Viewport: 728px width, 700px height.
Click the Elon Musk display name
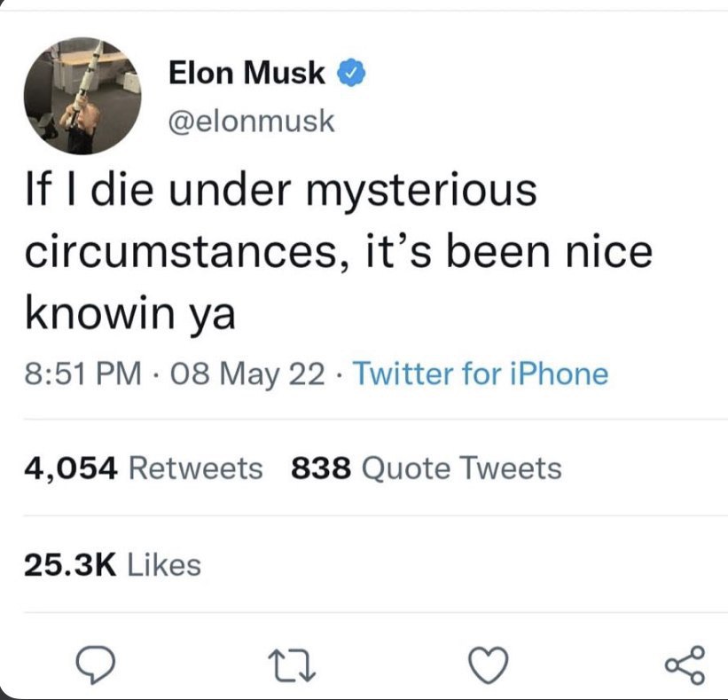(246, 74)
